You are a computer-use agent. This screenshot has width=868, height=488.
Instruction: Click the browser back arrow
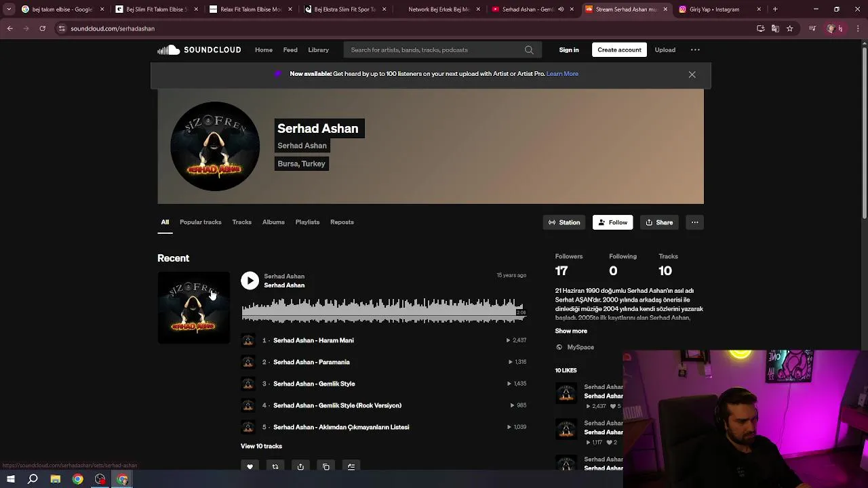coord(9,28)
